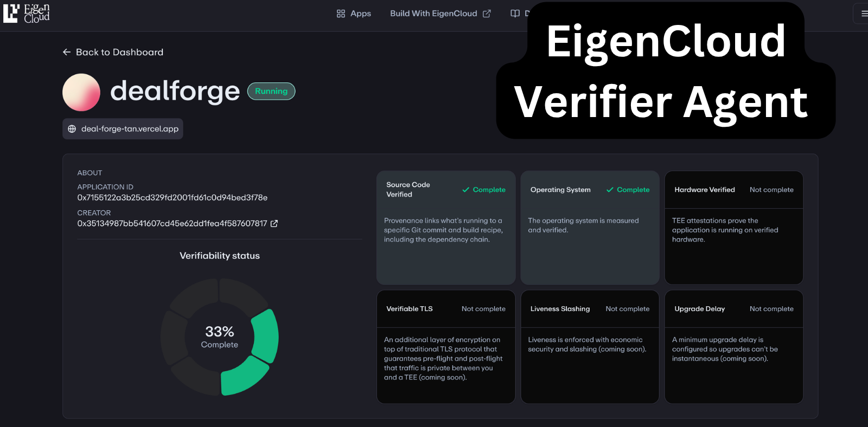The width and height of the screenshot is (868, 427).
Task: Click the EigenCloud logo
Action: [x=27, y=13]
